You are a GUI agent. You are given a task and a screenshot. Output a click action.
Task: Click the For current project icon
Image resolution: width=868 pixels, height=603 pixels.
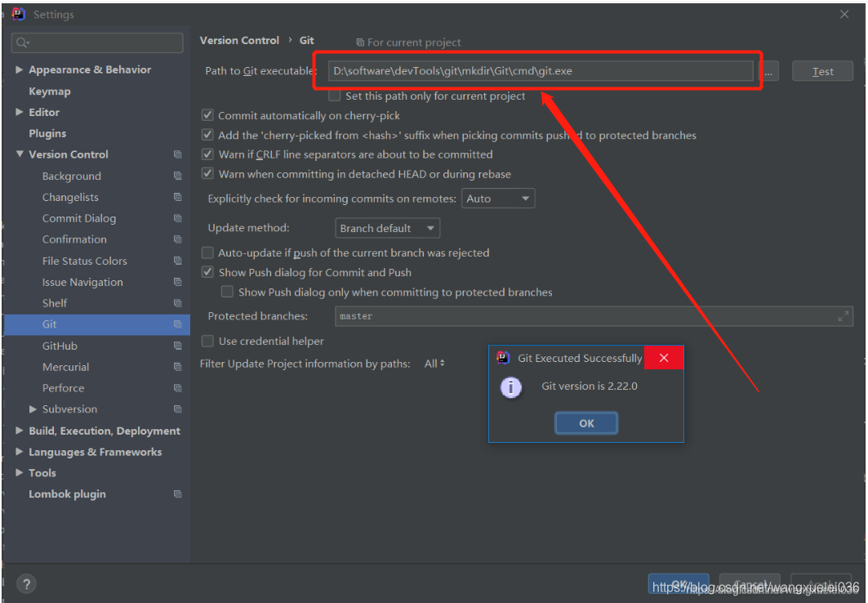click(x=360, y=42)
